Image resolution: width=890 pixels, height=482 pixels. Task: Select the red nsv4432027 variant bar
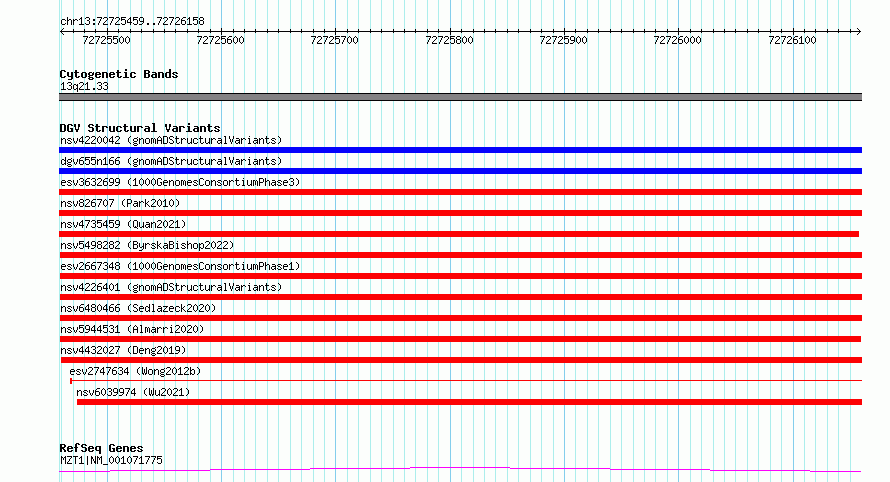tap(460, 360)
